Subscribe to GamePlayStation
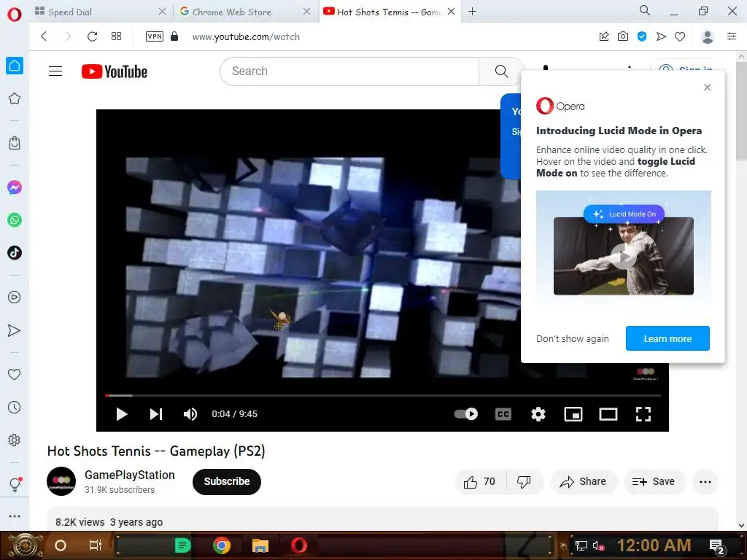 point(227,481)
